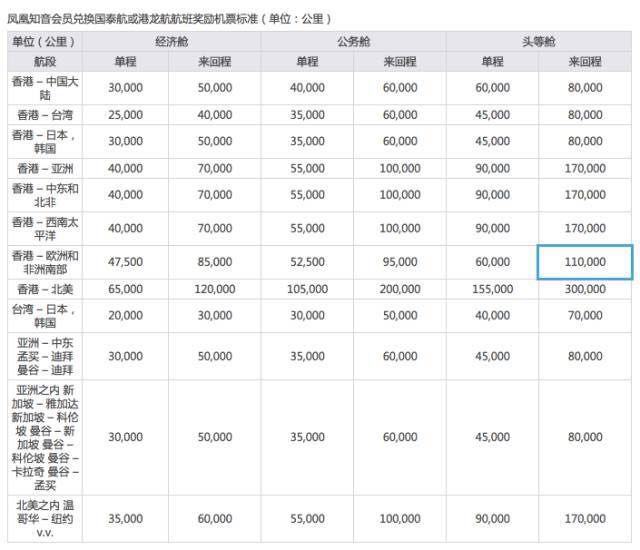Screen dimensions: 640x550
Task: Select the 香港 – 亚洲 row label
Action: [45, 169]
